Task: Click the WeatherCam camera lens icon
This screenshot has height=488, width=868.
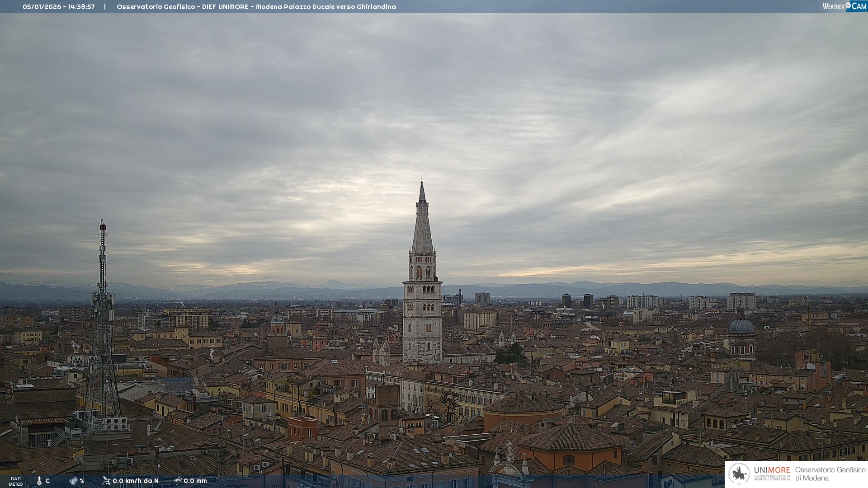Action: tap(848, 5)
